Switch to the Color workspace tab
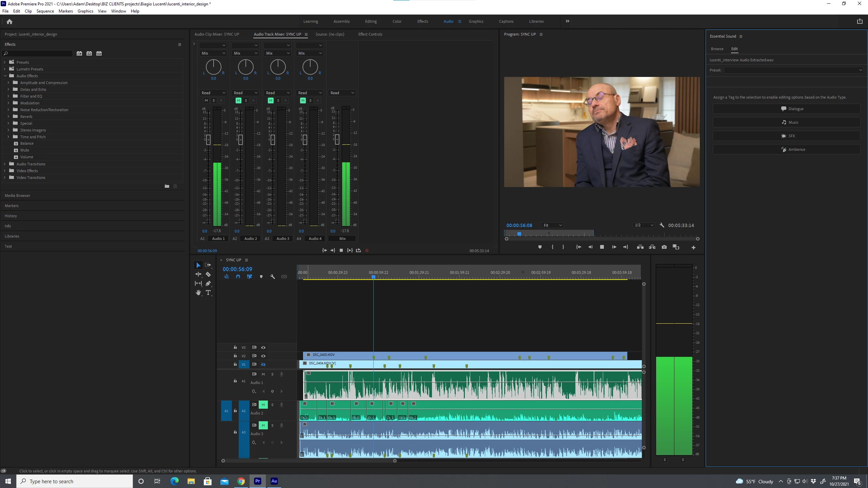Screen dimensions: 868x488 pyautogui.click(x=397, y=21)
